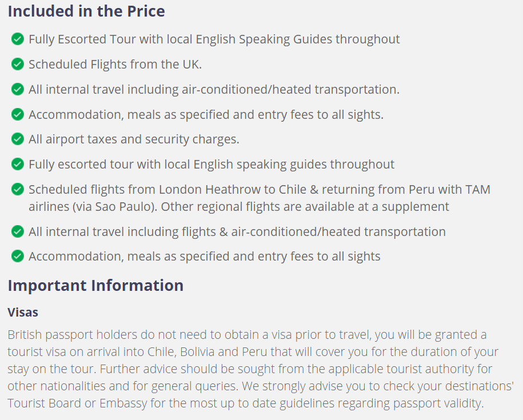This screenshot has width=523, height=420.
Task: Click checkmark beside airport taxes and security charges
Action: click(x=17, y=139)
